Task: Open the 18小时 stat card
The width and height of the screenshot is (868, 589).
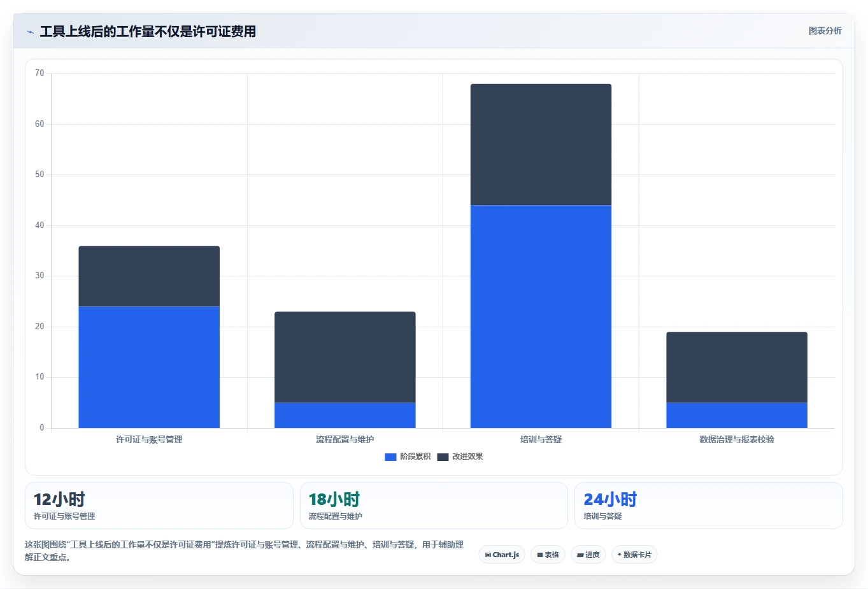Action: pos(434,506)
